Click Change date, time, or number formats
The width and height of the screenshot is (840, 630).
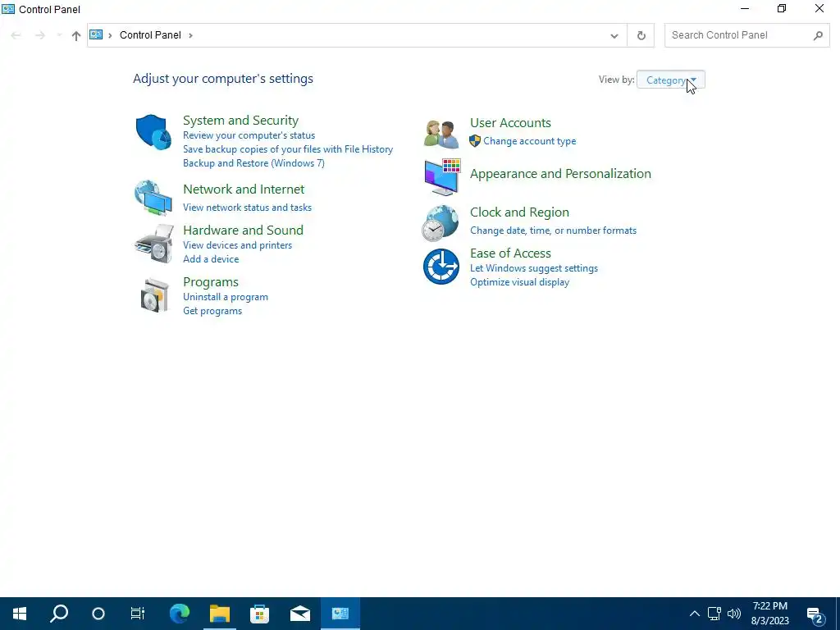pyautogui.click(x=554, y=231)
